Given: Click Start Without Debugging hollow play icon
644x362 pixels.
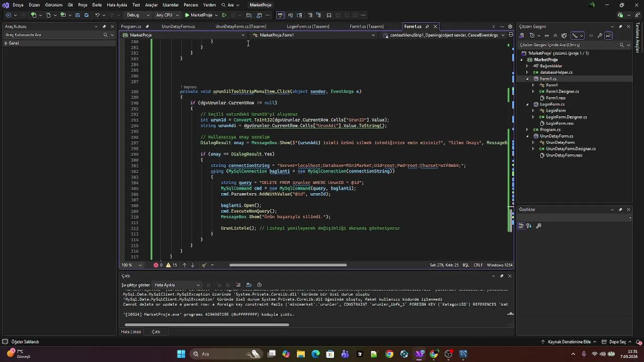Looking at the screenshot, I should pos(224,15).
